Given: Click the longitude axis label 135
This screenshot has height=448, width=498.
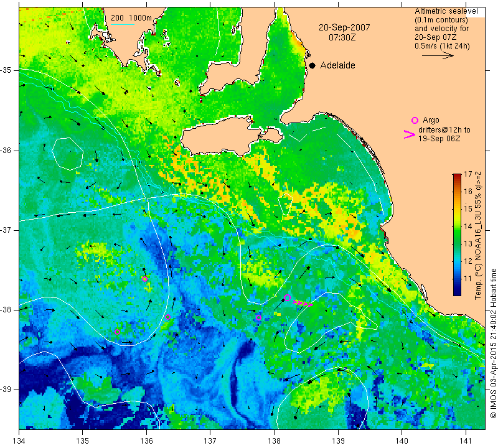Looking at the screenshot, I should pos(83,441).
